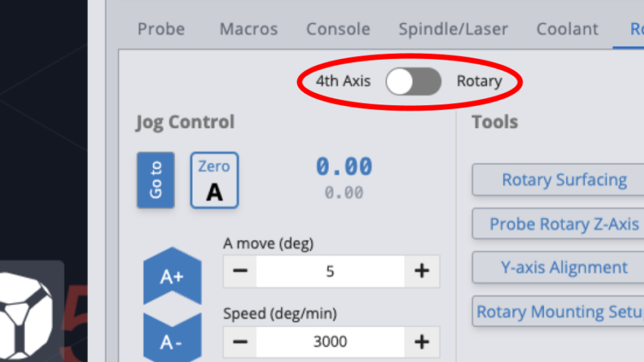The width and height of the screenshot is (644, 362).
Task: Open Rotary Mounting Setup
Action: pos(558,311)
